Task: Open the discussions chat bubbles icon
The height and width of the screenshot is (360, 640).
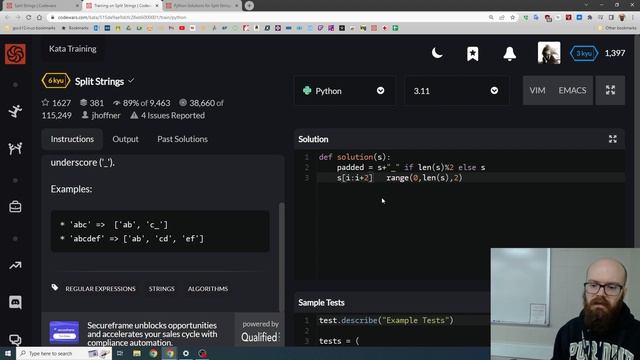Action: point(15,340)
